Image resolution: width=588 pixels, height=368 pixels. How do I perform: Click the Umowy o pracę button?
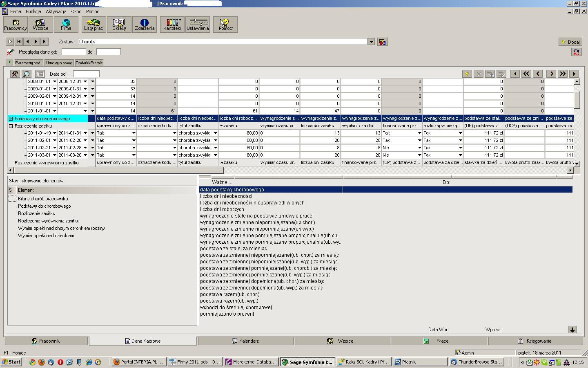59,63
